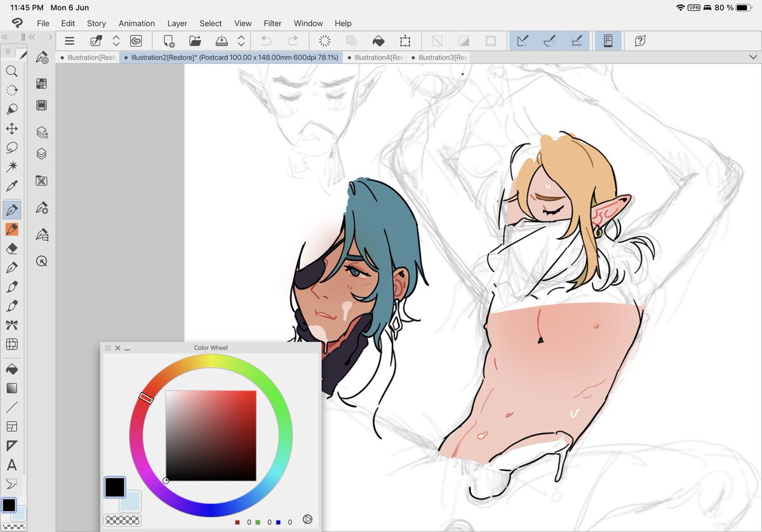Switch to the Eraser tool
Image resolution: width=762 pixels, height=532 pixels.
click(11, 248)
